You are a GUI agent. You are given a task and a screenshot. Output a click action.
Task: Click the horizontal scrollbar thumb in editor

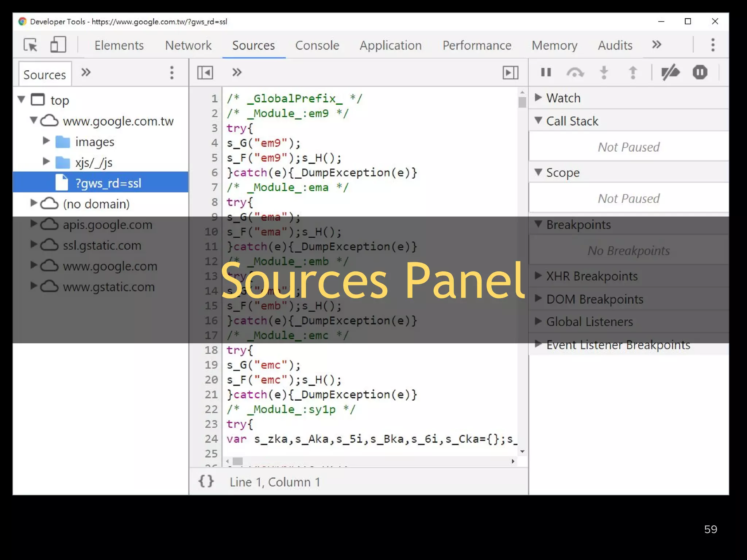pos(238,461)
